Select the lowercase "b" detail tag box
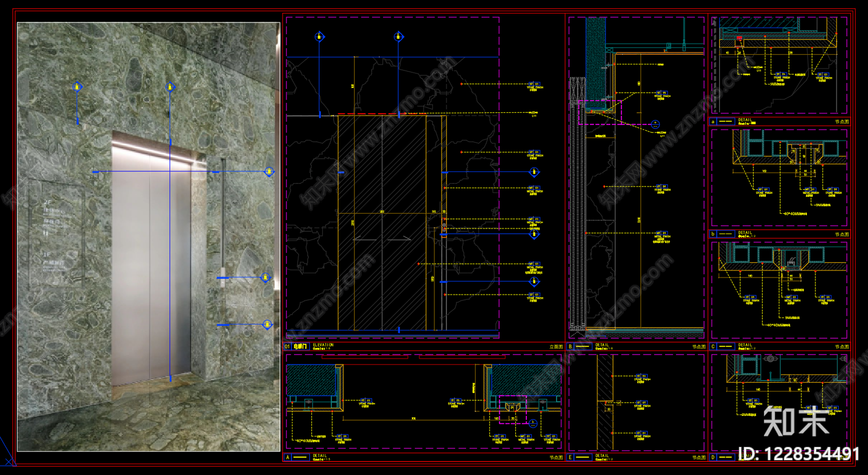Screen dimensions: 868x475 713,234
